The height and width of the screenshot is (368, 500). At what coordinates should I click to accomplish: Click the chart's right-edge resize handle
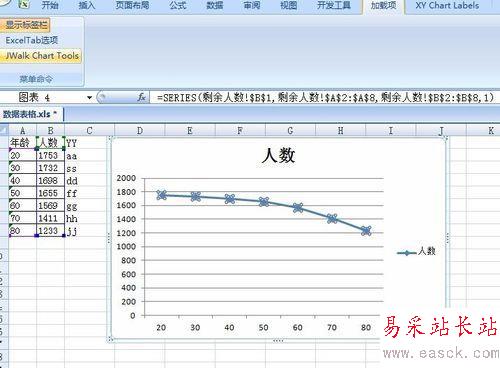coord(447,238)
